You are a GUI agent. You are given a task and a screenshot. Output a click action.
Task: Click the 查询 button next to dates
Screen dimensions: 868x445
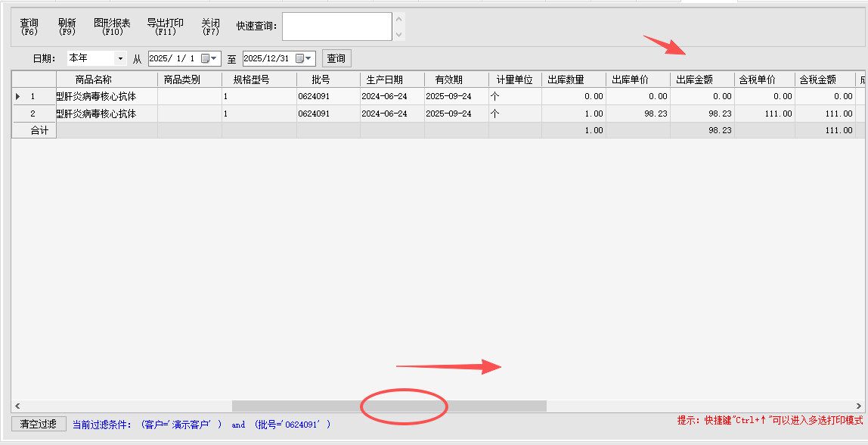[336, 58]
